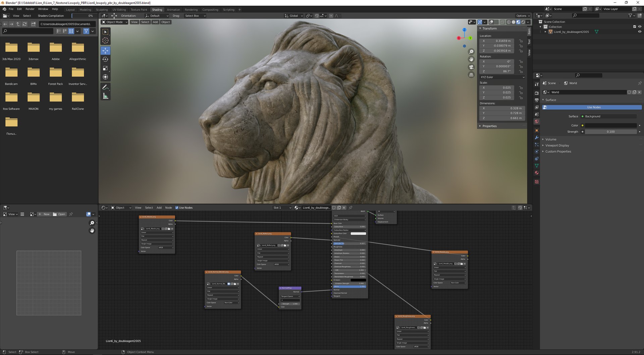644x355 pixels.
Task: Go to parent directory in file browser
Action: (18, 24)
